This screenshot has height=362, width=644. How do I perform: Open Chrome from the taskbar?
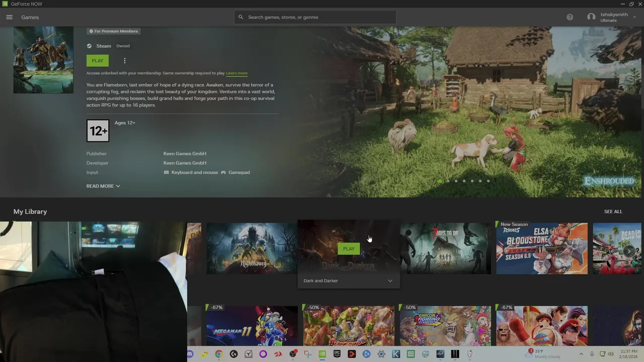pos(219,354)
